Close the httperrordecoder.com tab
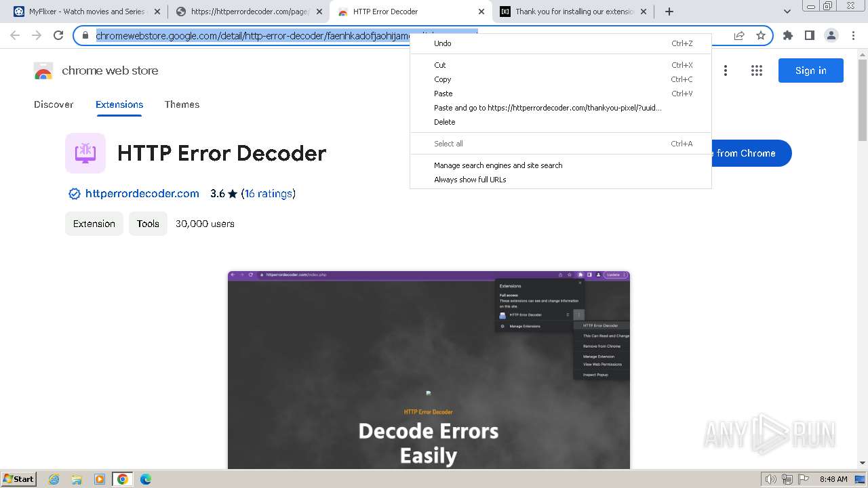 pyautogui.click(x=319, y=12)
